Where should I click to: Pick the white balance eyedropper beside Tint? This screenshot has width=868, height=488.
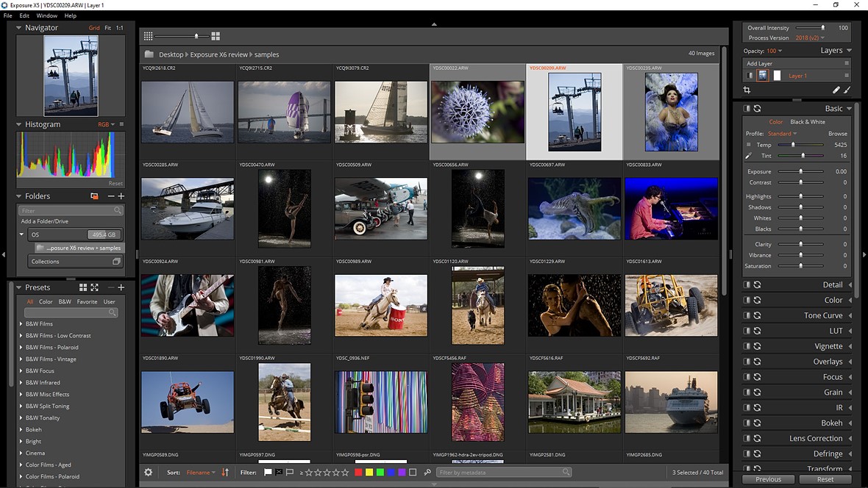point(748,156)
